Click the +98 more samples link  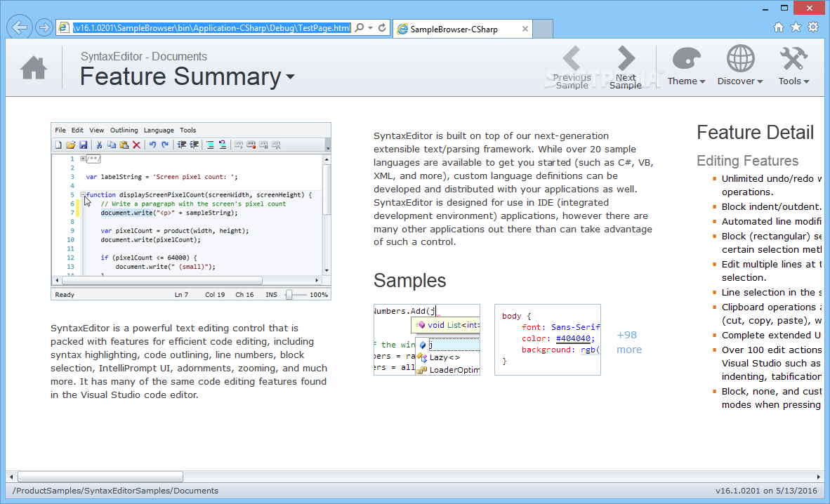[629, 342]
